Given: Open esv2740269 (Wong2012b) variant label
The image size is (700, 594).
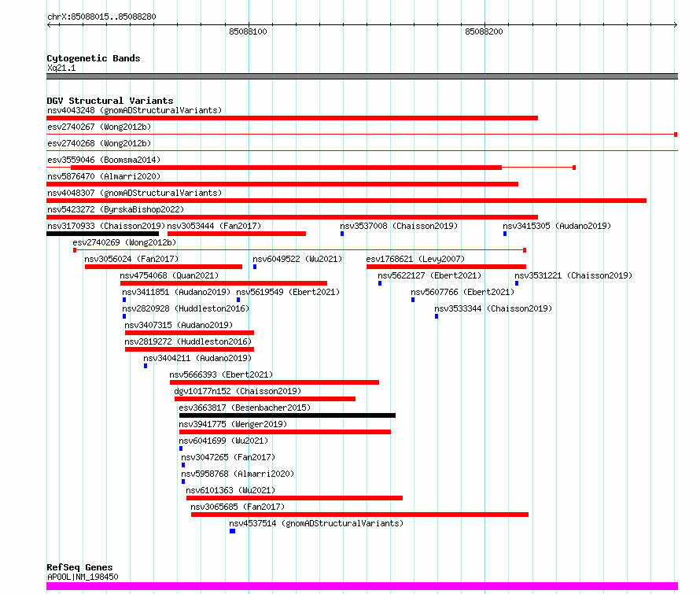Looking at the screenshot, I should click(124, 242).
